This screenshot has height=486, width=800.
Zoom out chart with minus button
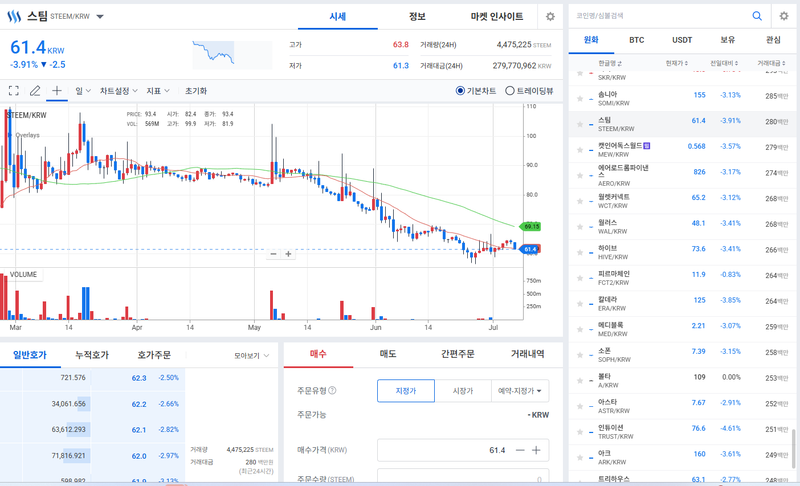[273, 254]
